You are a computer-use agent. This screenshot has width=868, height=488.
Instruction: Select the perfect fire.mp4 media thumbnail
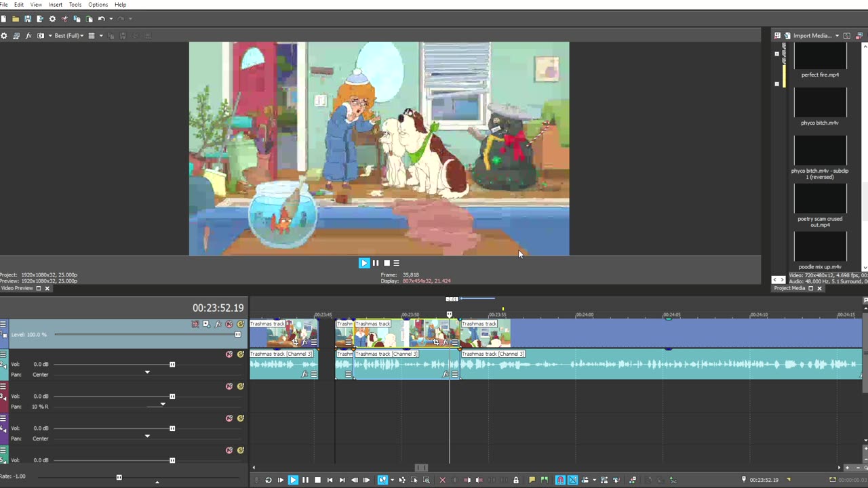pos(820,56)
